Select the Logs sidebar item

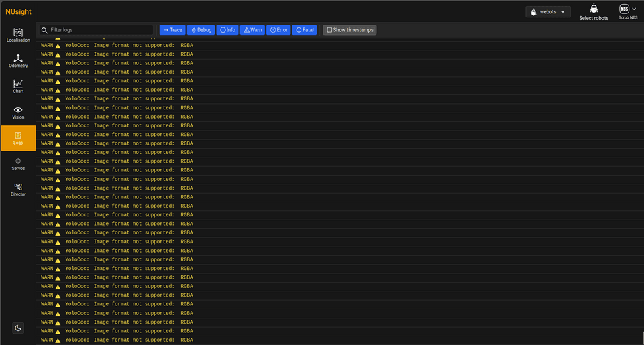click(18, 138)
